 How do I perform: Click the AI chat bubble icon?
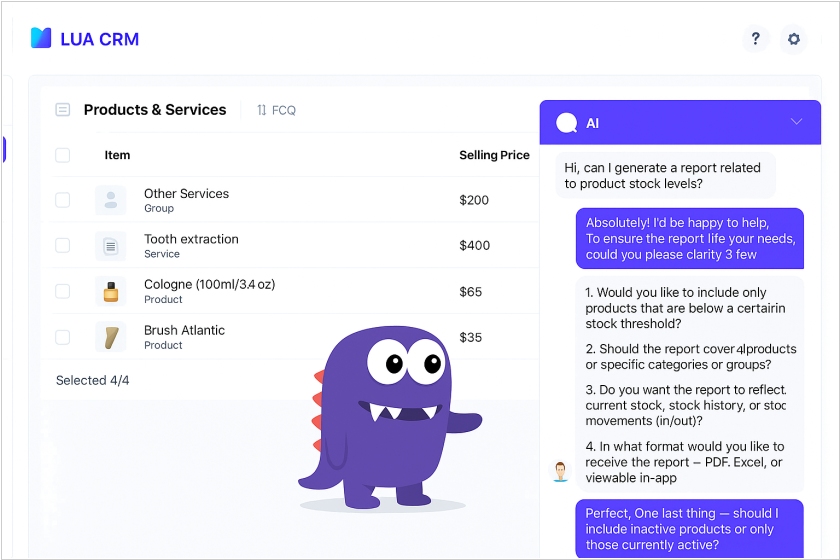click(x=567, y=123)
